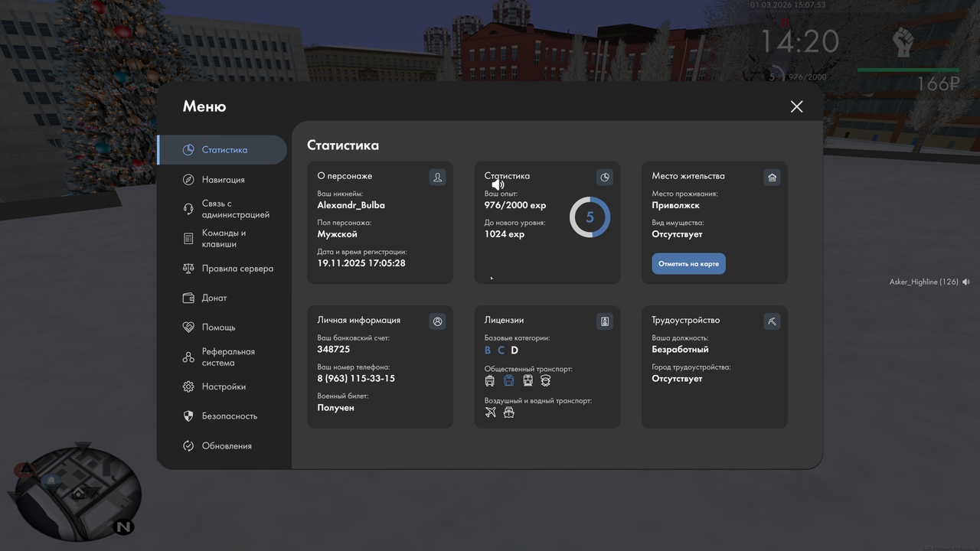Click the person icon in О персонаже card
980x551 pixels.
pos(437,178)
